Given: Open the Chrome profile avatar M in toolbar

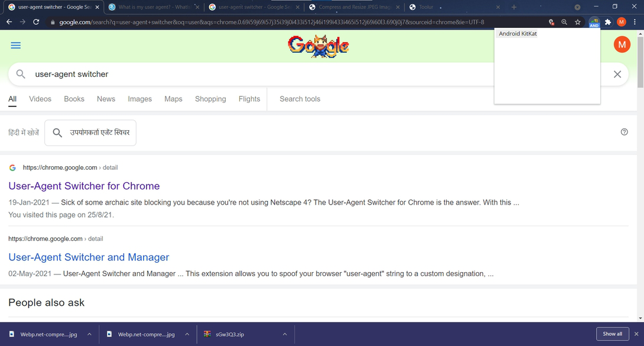Looking at the screenshot, I should [x=622, y=22].
